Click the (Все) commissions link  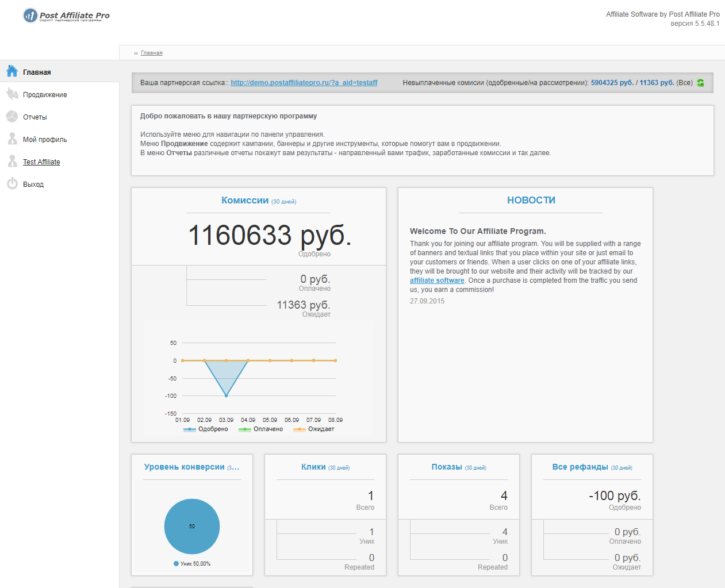(685, 82)
